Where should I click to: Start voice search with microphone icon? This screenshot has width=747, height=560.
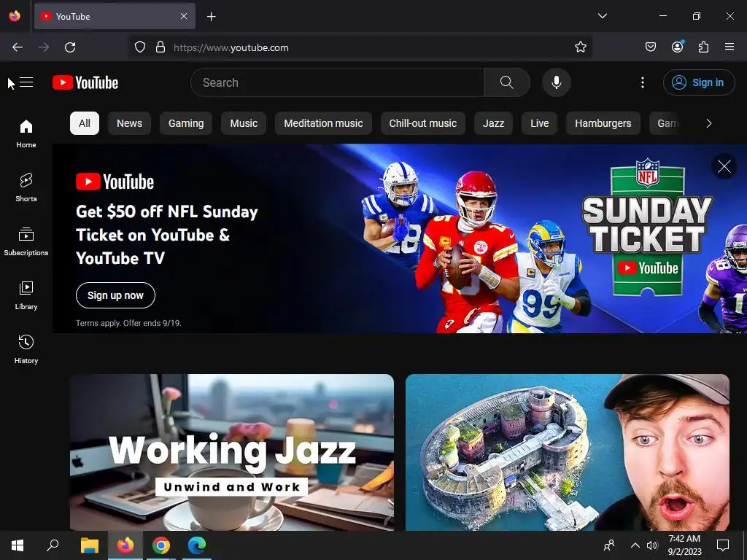(x=556, y=82)
